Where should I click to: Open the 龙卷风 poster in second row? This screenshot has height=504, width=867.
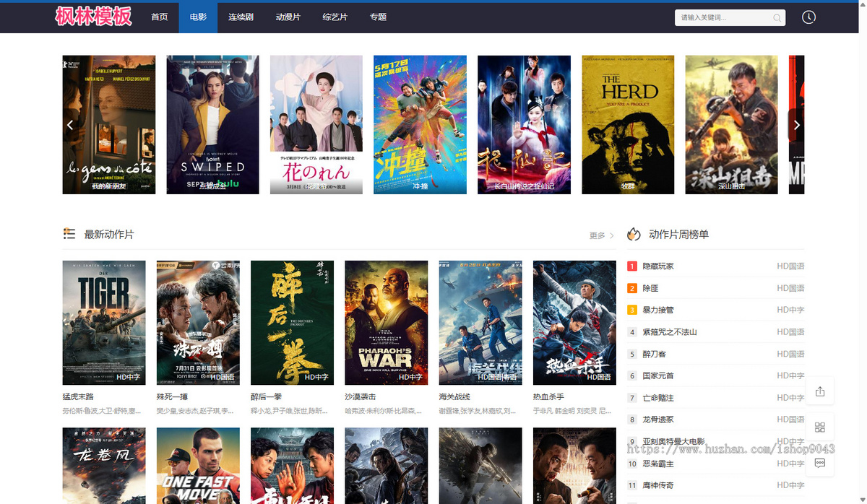pyautogui.click(x=104, y=466)
